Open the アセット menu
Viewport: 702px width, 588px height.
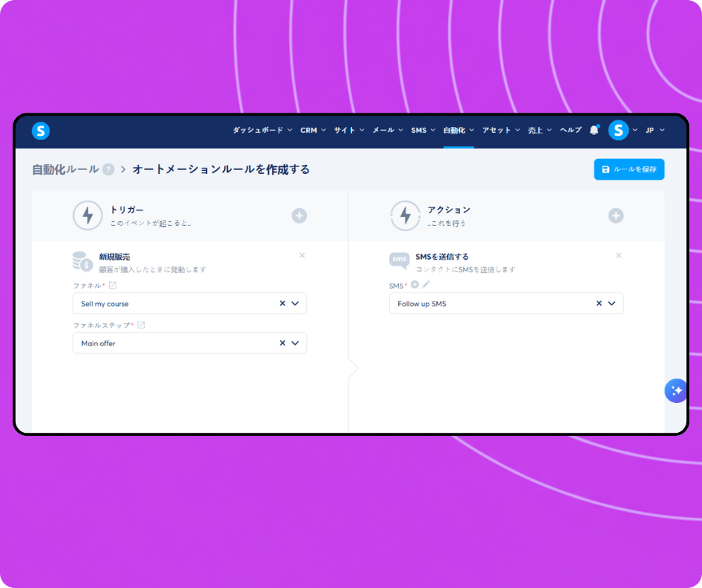coord(501,131)
